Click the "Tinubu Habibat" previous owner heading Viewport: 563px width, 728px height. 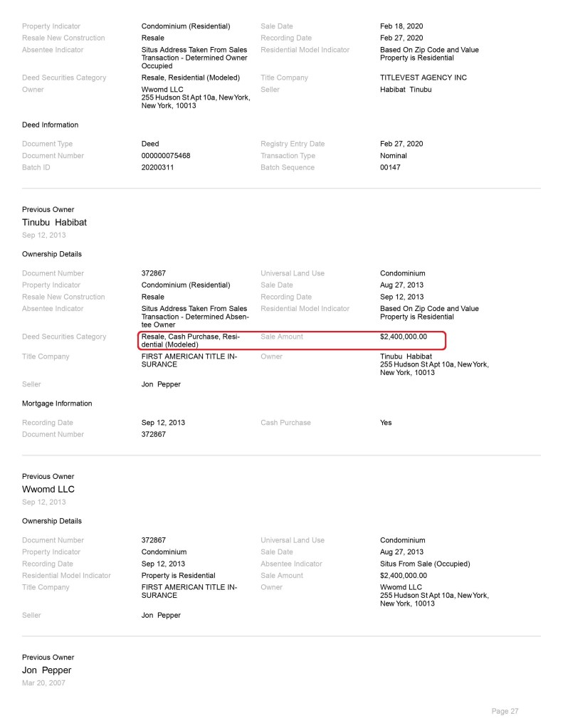(54, 222)
